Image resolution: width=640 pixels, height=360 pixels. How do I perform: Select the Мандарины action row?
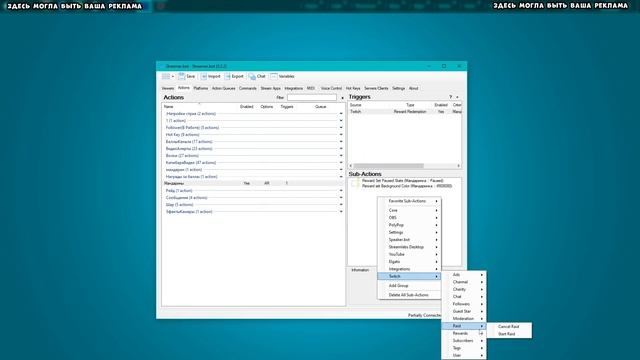tap(253, 183)
